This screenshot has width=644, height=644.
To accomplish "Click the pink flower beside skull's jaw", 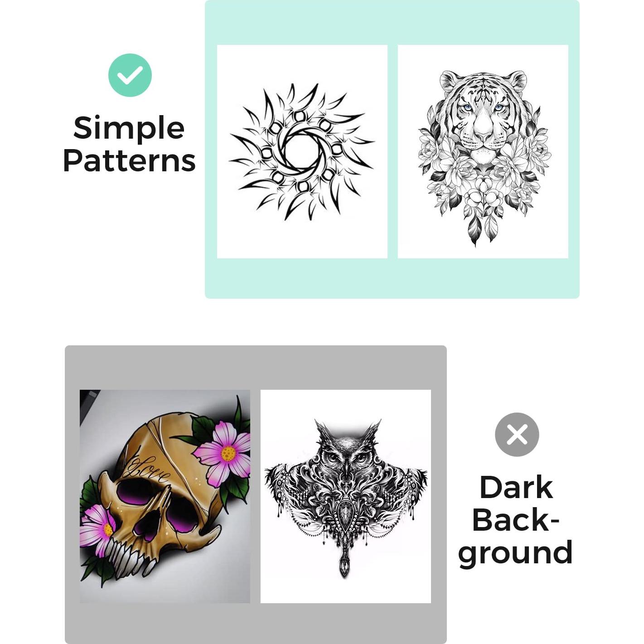I will [x=97, y=527].
